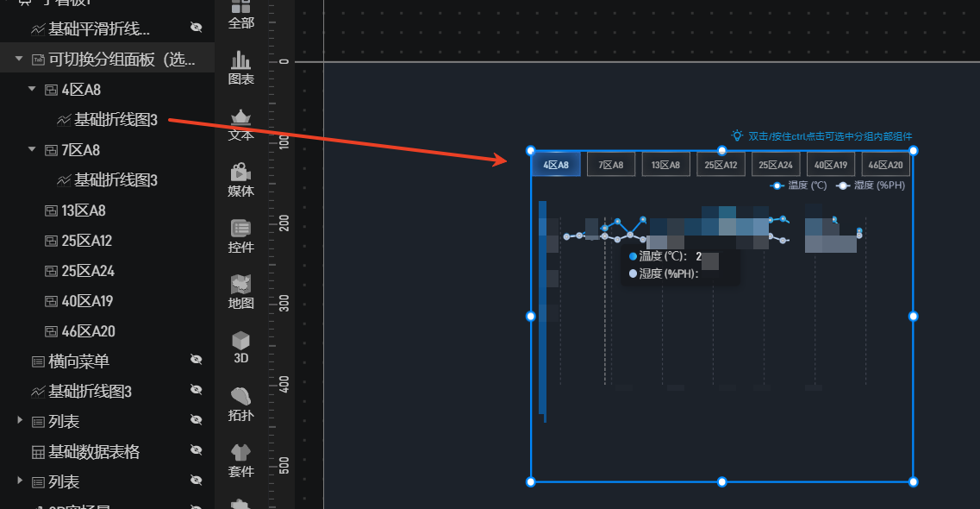The height and width of the screenshot is (509, 980).
Task: Collapse the 可切换分组面板 tree node
Action: [19, 60]
